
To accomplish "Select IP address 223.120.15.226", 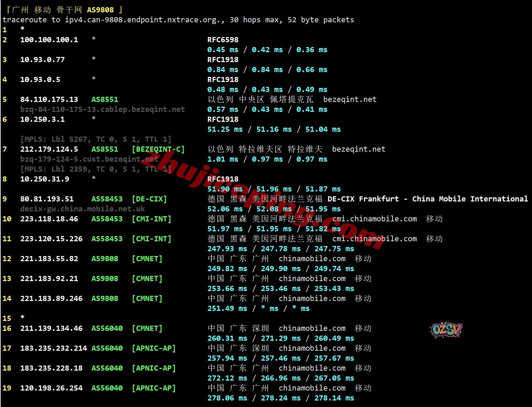I will (x=51, y=239).
